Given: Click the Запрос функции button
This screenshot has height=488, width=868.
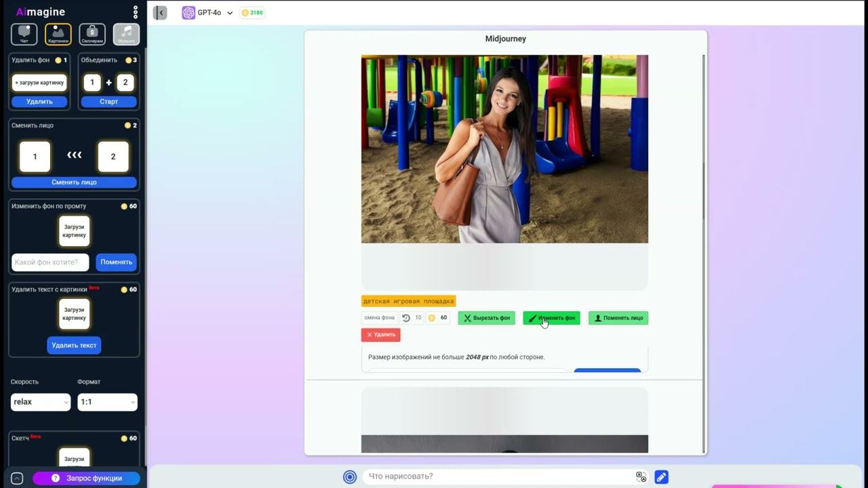Looking at the screenshot, I should (x=86, y=479).
